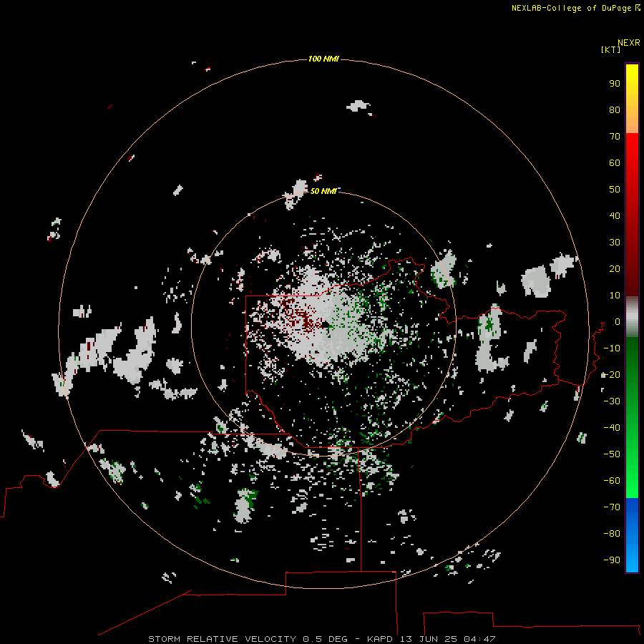Select the 70 value on velocity scale

click(x=615, y=137)
